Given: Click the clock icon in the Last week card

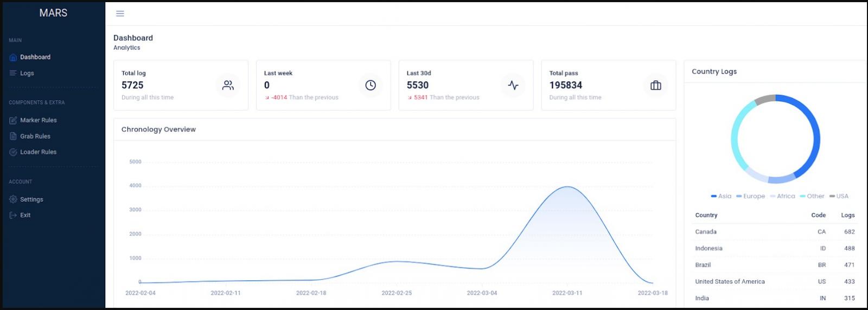Looking at the screenshot, I should 371,85.
